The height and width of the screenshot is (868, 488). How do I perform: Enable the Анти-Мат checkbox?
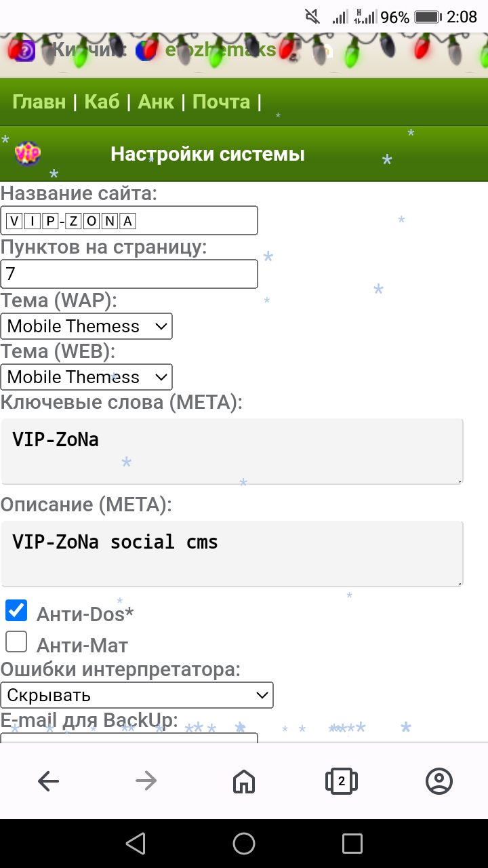16,642
